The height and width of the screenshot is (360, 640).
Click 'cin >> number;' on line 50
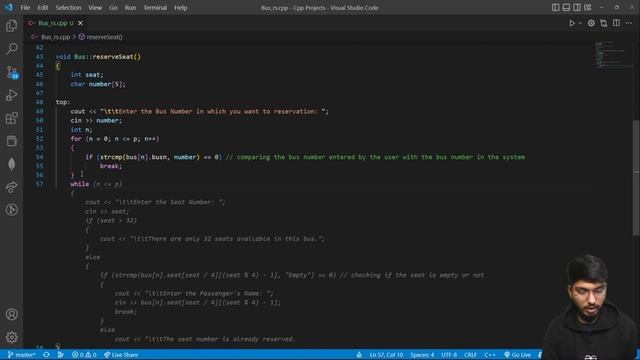tap(96, 120)
